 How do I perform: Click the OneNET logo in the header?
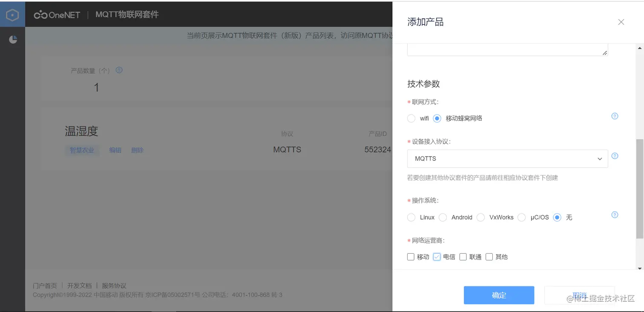coord(57,15)
